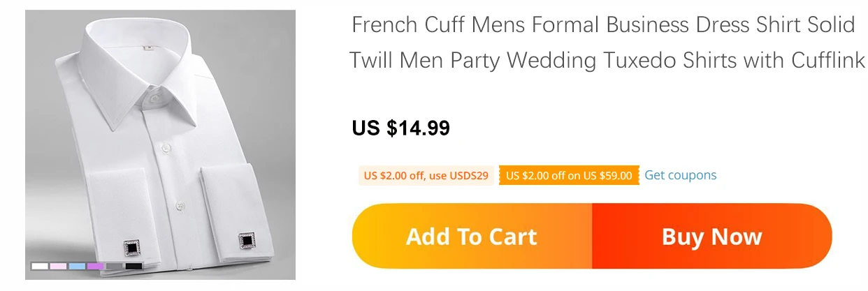Open the white dress shirt product image
The image size is (868, 291).
160,144
